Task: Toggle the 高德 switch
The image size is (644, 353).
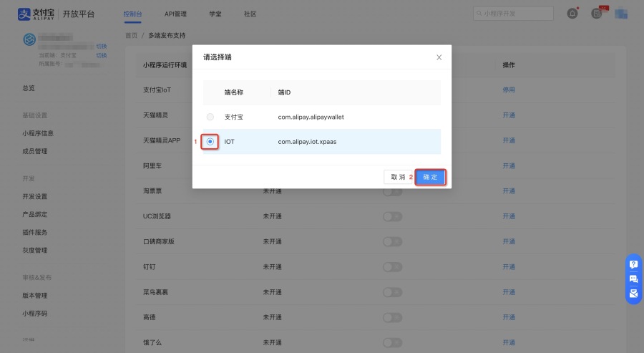Action: [393, 318]
